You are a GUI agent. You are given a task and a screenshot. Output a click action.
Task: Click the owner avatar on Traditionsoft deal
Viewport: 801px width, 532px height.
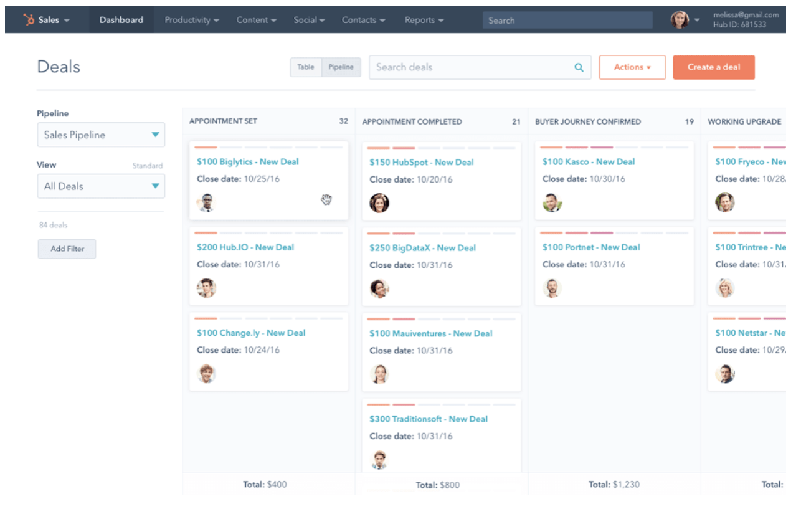[x=379, y=459]
